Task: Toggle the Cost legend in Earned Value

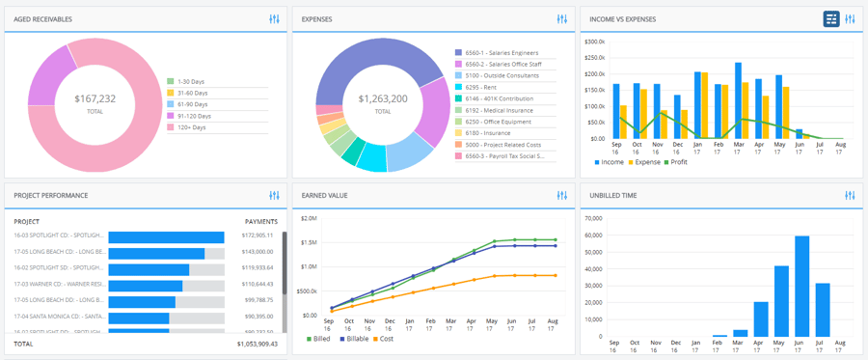Action: [x=383, y=339]
